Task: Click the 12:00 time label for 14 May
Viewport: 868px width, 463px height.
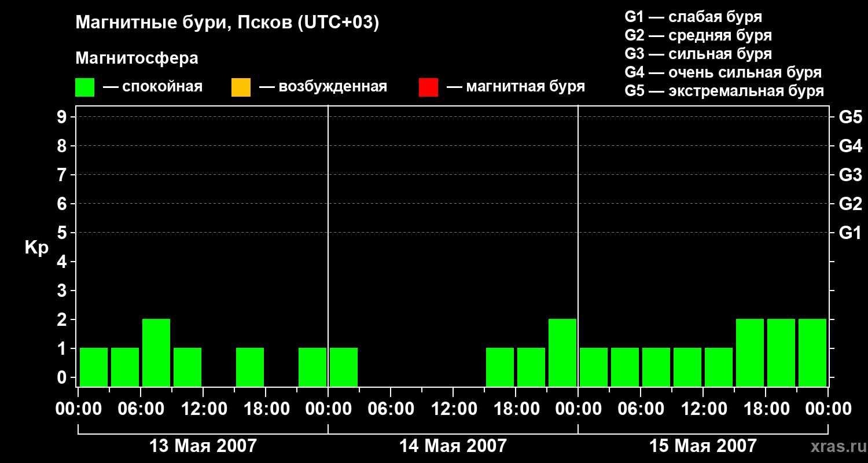Action: coord(453,409)
